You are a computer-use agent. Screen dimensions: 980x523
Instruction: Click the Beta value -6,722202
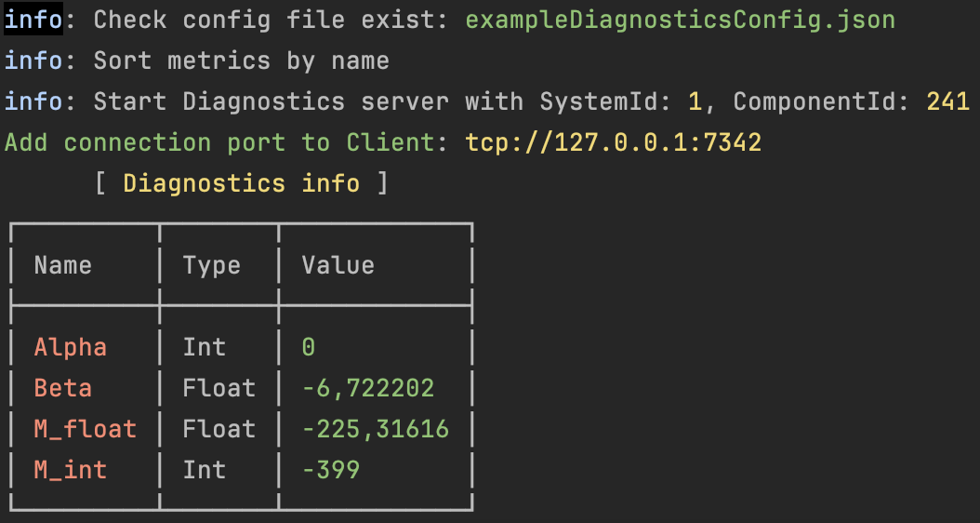tap(368, 388)
